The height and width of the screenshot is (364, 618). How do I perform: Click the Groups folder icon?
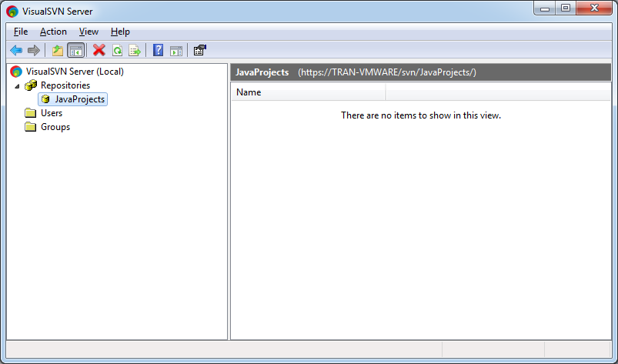[x=30, y=127]
